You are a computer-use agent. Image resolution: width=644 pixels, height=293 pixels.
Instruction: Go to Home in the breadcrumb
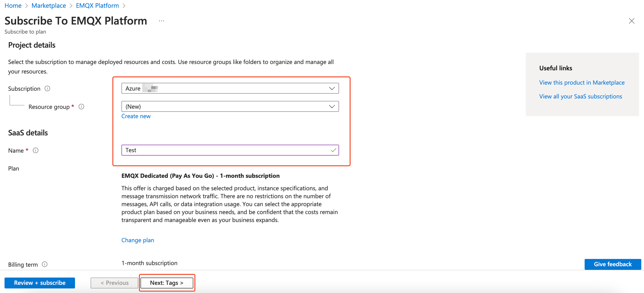[x=13, y=6]
